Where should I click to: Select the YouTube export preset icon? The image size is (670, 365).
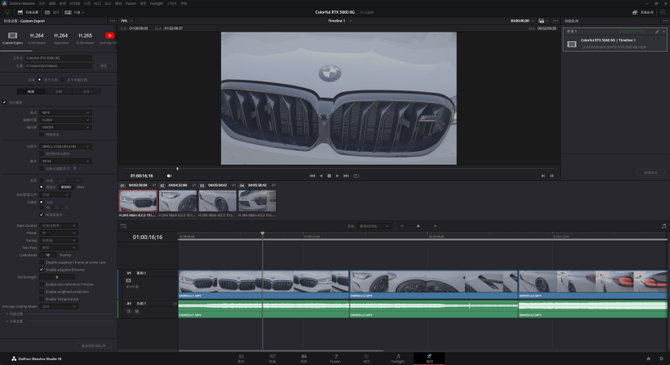110,35
